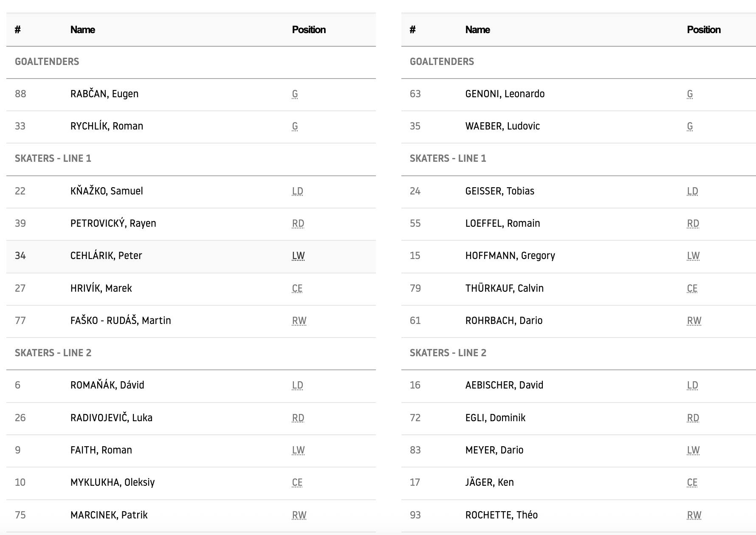Select KŇAŽKO, Samuel in Line 1
The height and width of the screenshot is (535, 756).
(x=107, y=191)
